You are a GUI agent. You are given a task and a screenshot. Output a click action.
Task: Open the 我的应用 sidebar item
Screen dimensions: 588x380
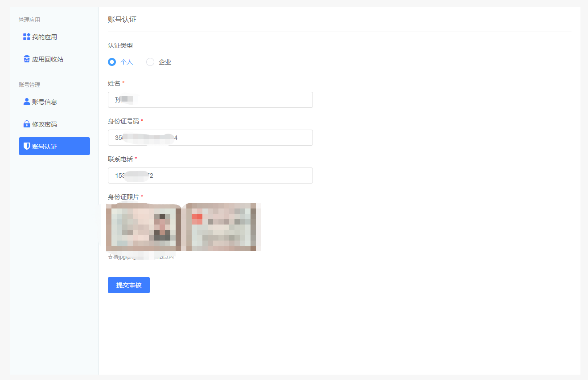click(45, 37)
